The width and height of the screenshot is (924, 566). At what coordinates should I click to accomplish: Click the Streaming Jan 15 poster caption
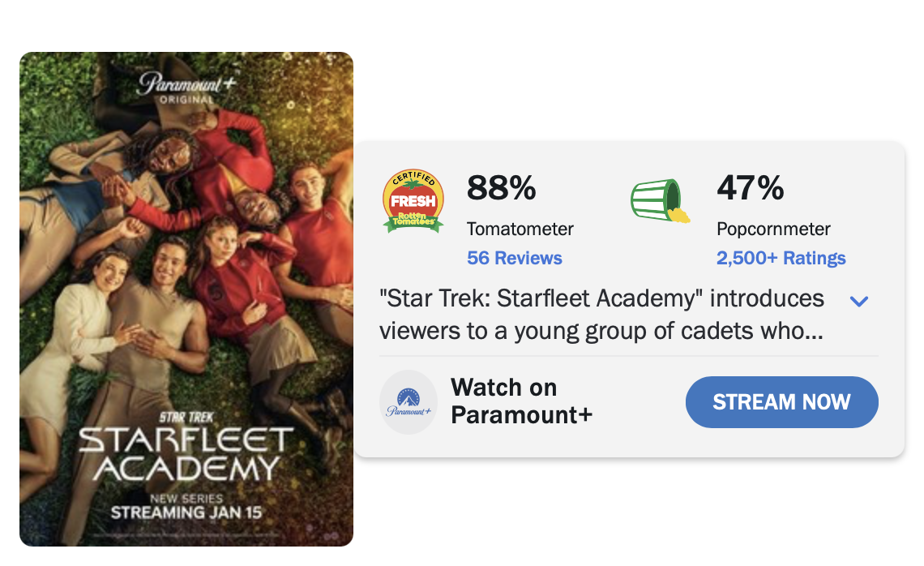coord(186,513)
